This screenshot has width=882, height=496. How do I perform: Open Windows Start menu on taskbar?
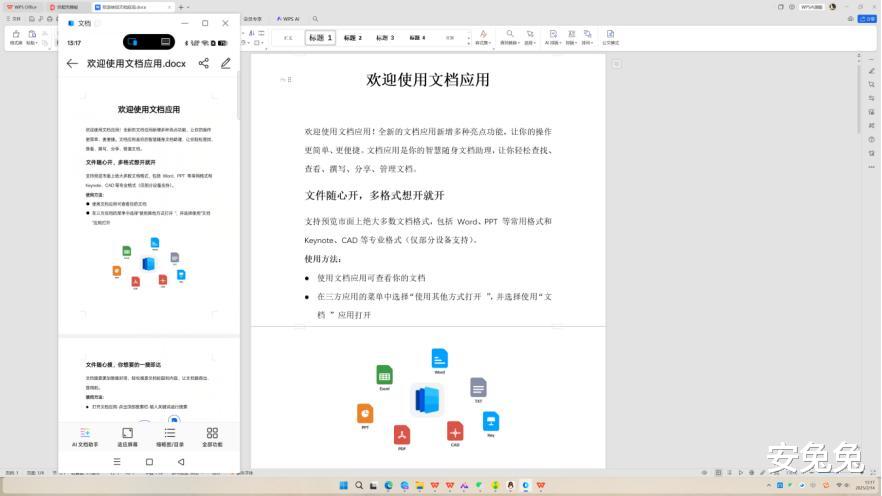click(344, 485)
